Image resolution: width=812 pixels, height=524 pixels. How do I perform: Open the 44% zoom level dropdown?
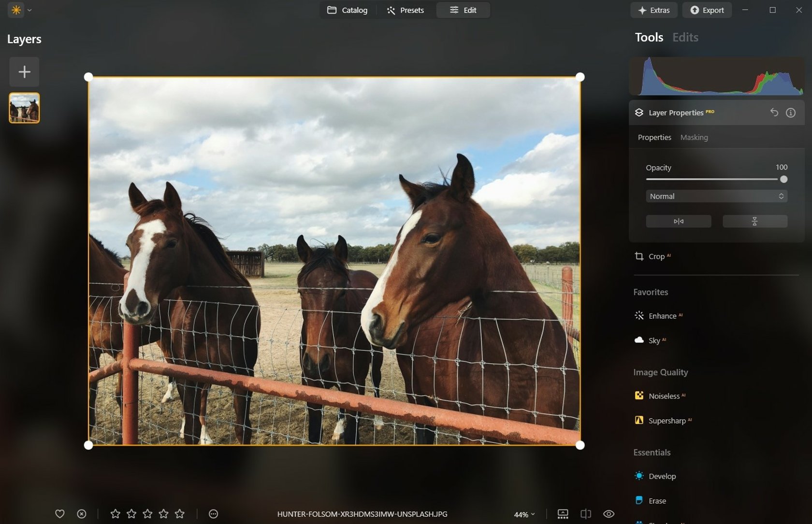click(524, 514)
